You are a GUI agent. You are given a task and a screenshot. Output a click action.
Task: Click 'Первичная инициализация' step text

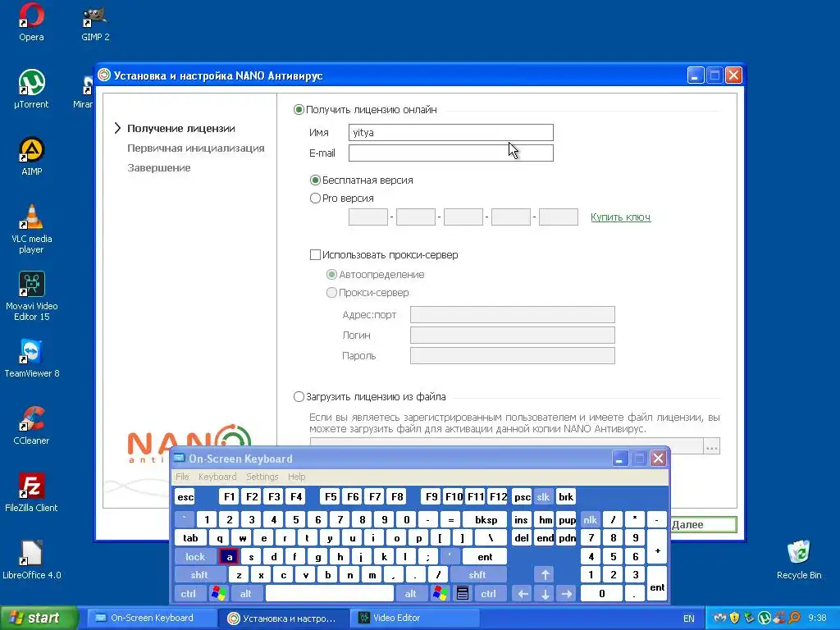[195, 148]
